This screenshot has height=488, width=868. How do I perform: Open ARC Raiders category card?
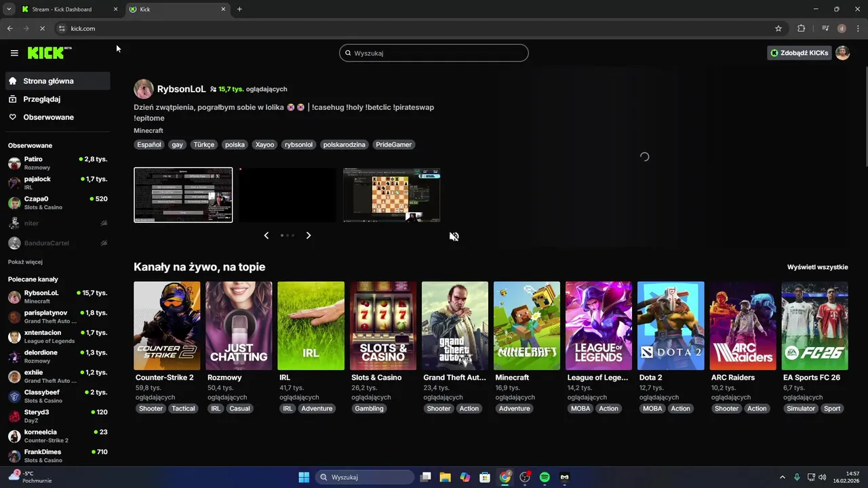(743, 325)
